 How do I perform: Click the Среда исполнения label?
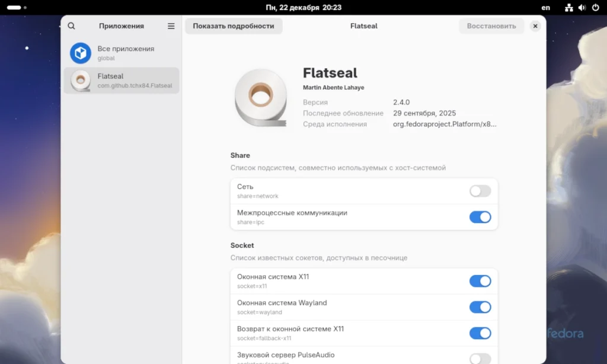(x=335, y=124)
